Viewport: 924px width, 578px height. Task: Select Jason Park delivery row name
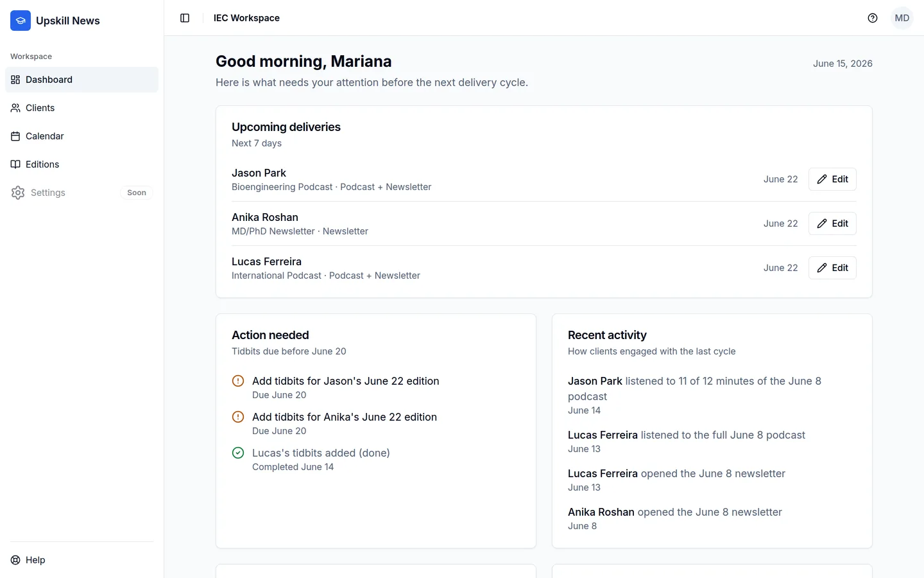[x=259, y=173]
